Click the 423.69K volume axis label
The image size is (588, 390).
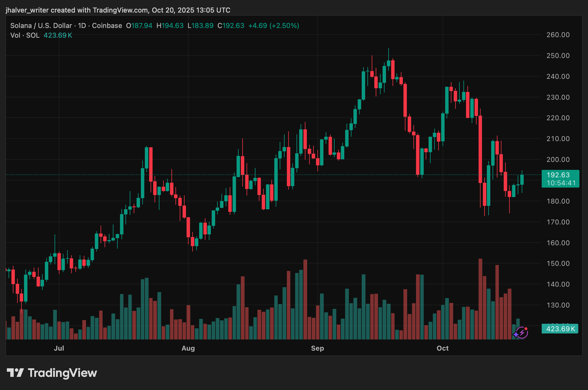[560, 329]
